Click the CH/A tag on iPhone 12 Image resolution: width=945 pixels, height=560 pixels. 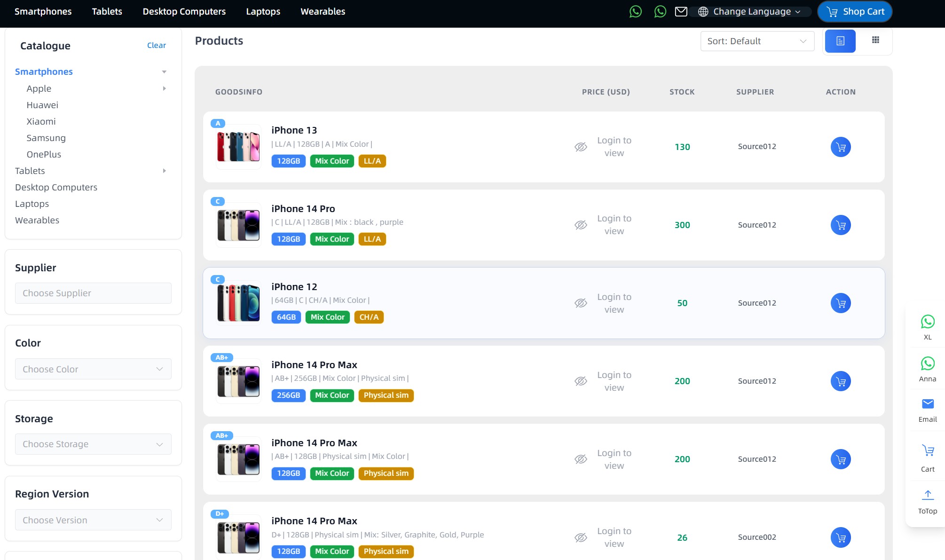coord(369,317)
